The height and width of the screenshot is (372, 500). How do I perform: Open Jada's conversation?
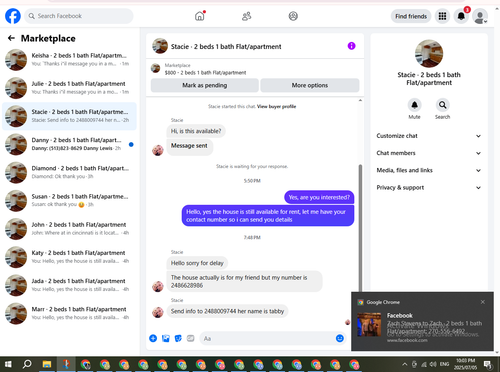pyautogui.click(x=69, y=285)
